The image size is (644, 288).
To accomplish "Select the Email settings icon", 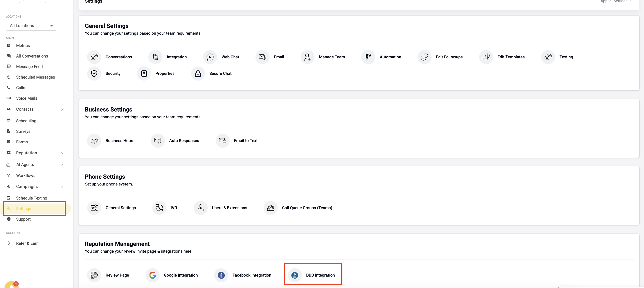I will pyautogui.click(x=262, y=57).
